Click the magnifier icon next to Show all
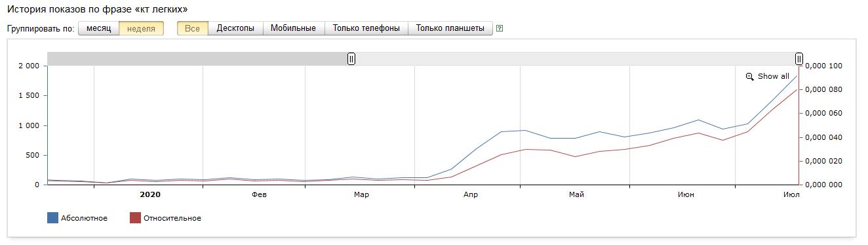 [x=750, y=77]
